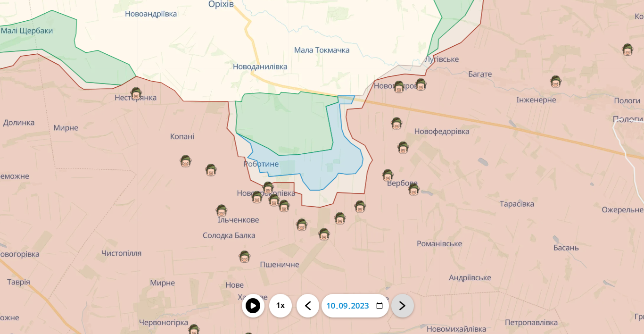Change the 1x playback speed
Screen dimensions: 644x334
click(x=281, y=306)
